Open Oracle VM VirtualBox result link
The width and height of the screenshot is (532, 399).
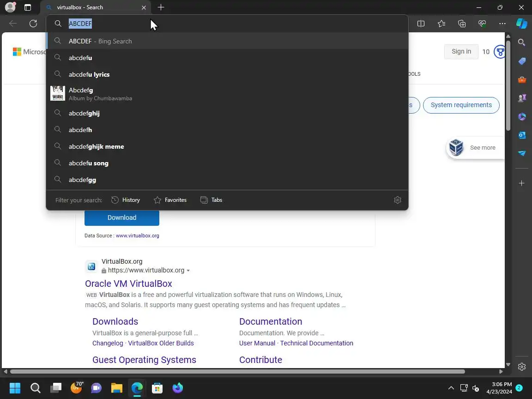click(x=128, y=283)
